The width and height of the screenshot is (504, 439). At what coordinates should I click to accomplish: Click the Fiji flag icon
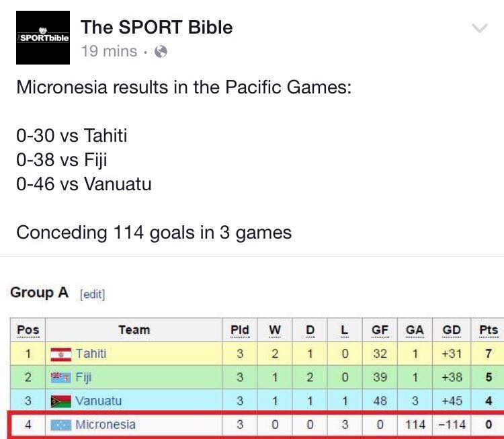60,377
